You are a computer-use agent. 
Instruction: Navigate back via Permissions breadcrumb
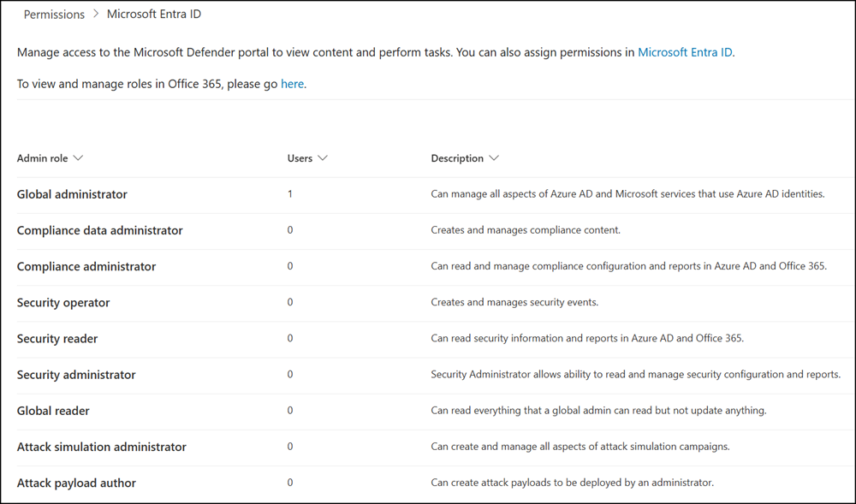point(54,14)
